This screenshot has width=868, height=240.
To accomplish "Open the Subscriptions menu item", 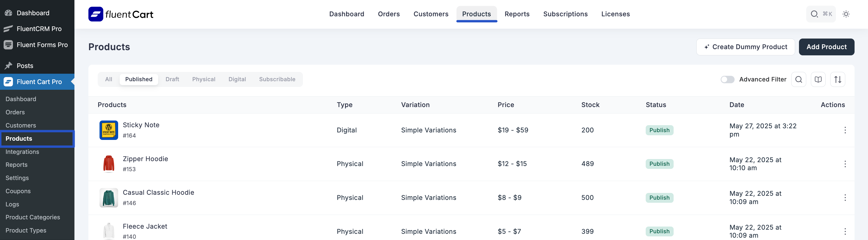I will tap(565, 14).
